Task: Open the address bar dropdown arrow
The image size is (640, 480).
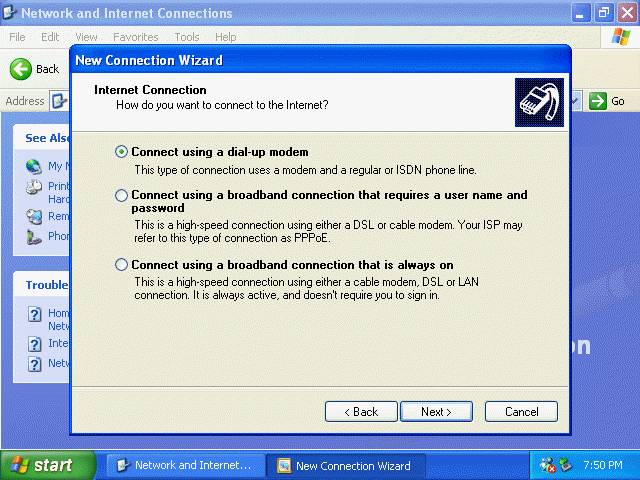Action: point(576,100)
